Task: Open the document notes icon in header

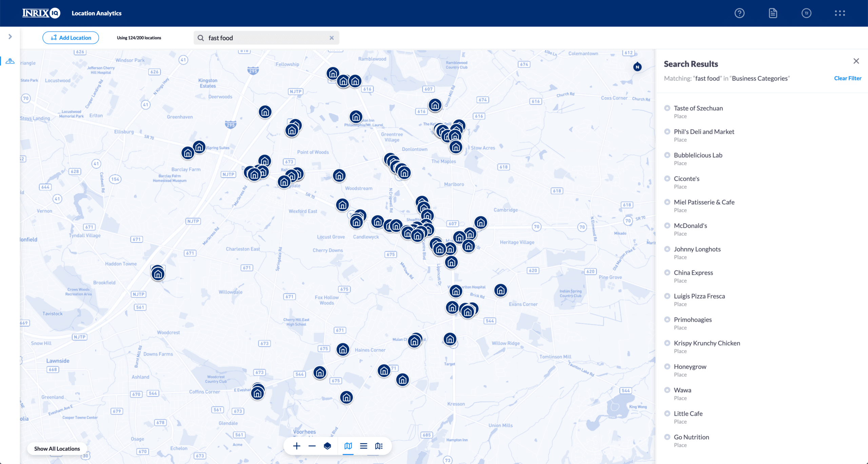Action: pos(773,13)
